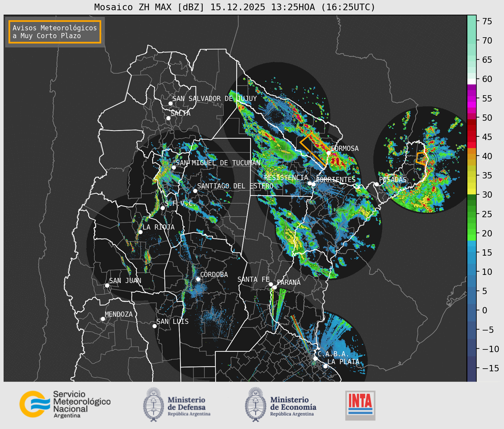Click the San Salvador de Jujuy marker
The image size is (504, 429).
[170, 103]
